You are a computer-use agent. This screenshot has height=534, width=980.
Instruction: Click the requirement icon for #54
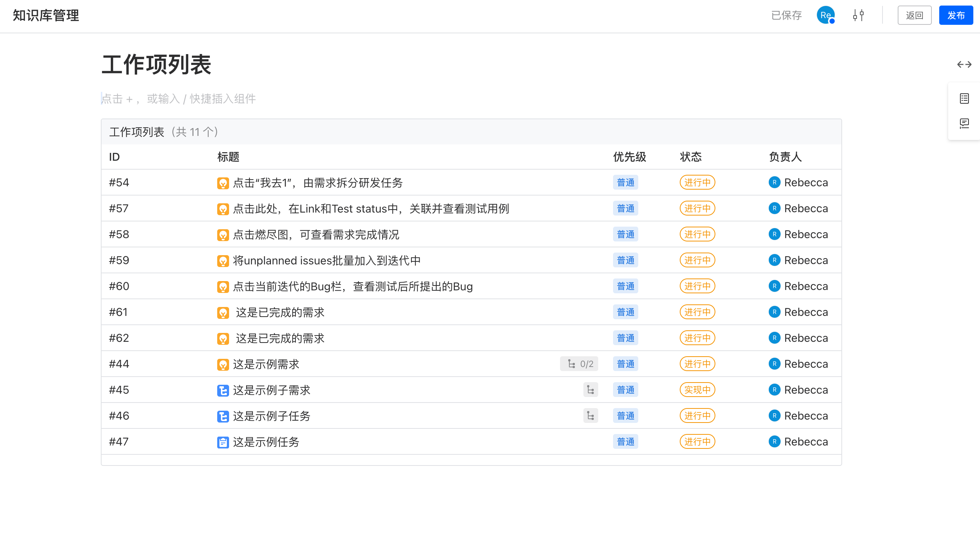pos(223,183)
